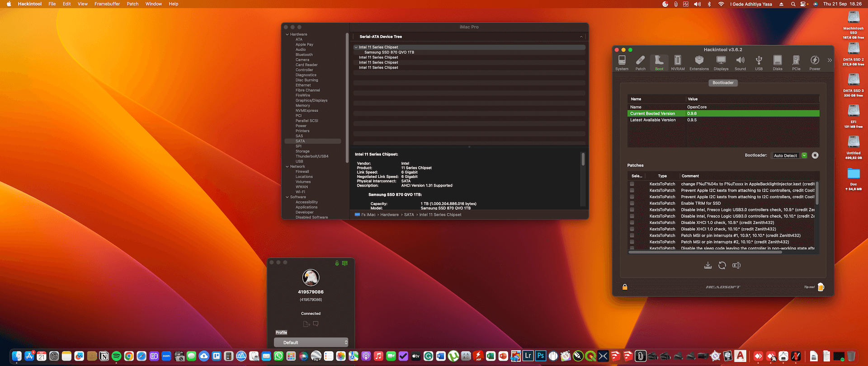Open Spotlight search in menu bar
Image resolution: width=868 pixels, height=366 pixels.
pyautogui.click(x=793, y=4)
